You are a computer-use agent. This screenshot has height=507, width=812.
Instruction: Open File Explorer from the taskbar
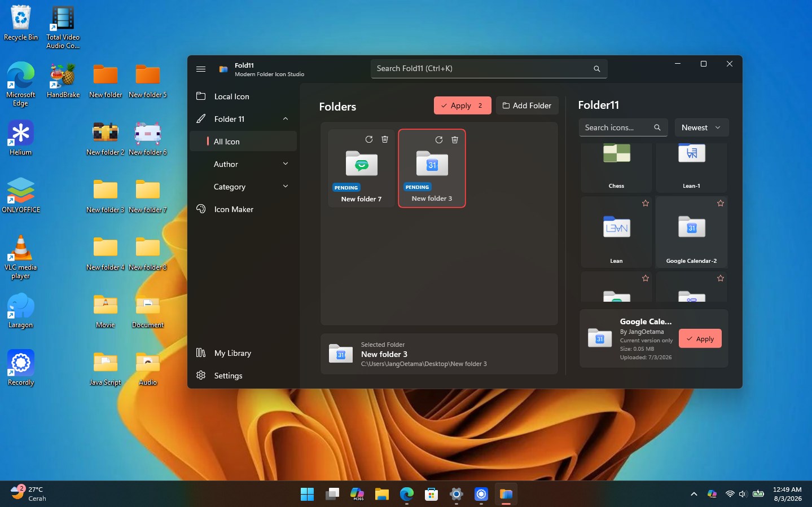click(382, 494)
